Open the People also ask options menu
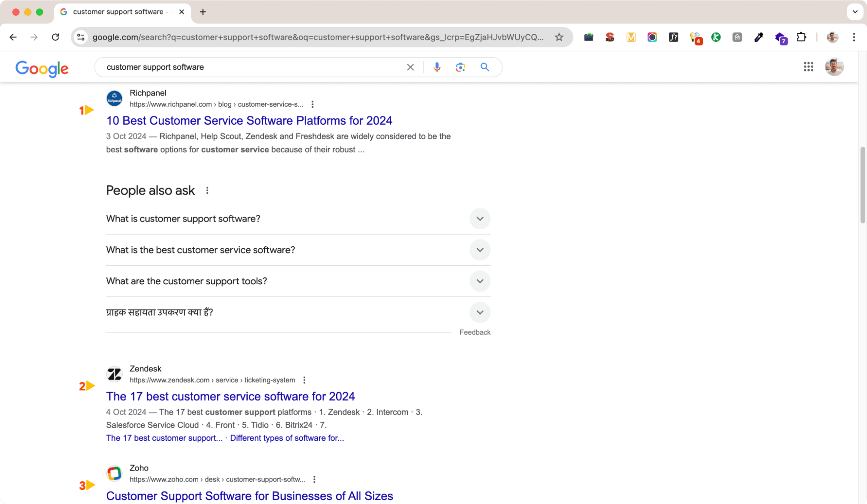The width and height of the screenshot is (867, 504). click(207, 190)
